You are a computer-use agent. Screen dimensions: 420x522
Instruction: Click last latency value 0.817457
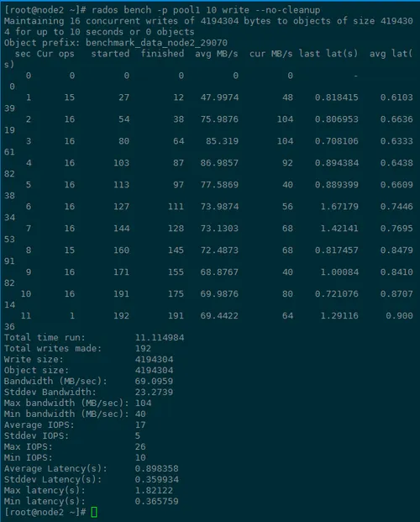click(337, 250)
